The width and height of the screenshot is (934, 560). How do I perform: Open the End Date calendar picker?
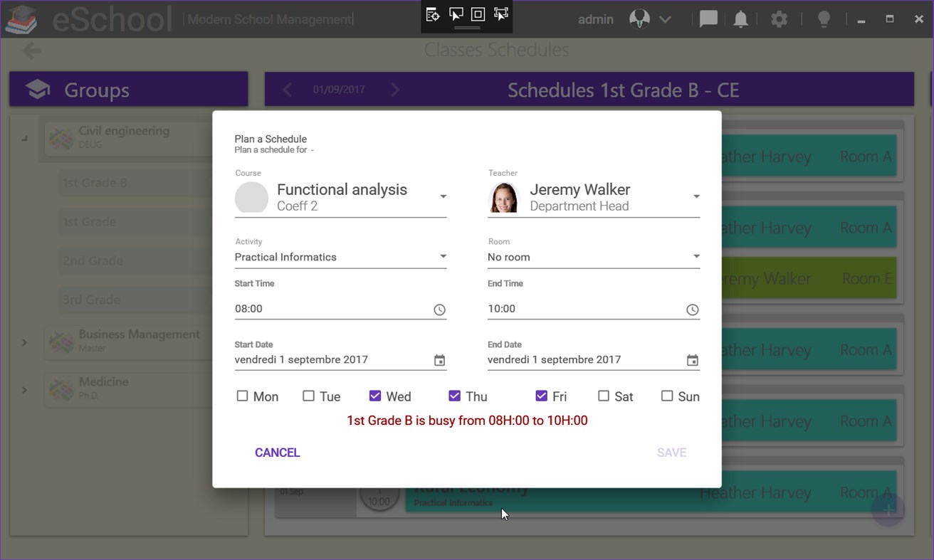[x=692, y=360]
